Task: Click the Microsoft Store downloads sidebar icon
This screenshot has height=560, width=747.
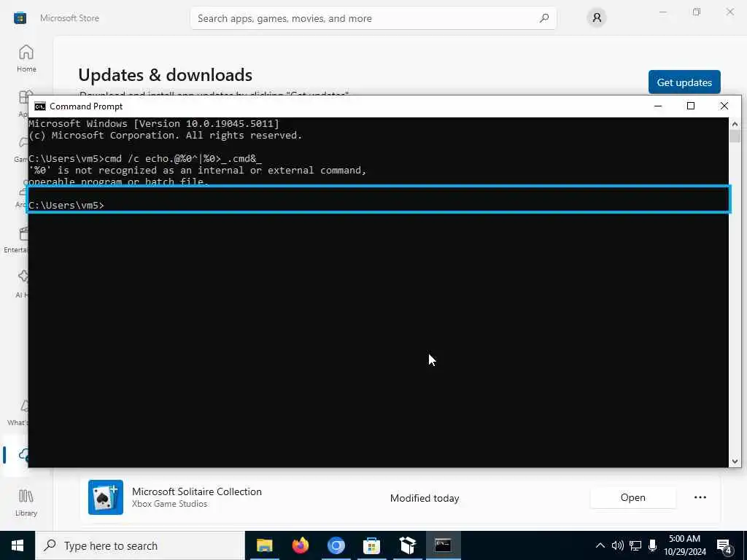Action: tap(22, 455)
